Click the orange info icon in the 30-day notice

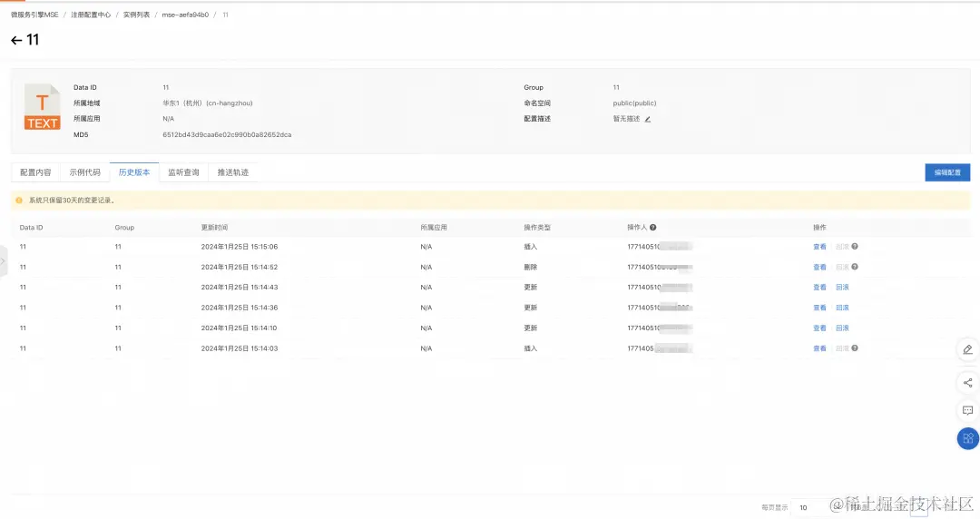coord(19,201)
